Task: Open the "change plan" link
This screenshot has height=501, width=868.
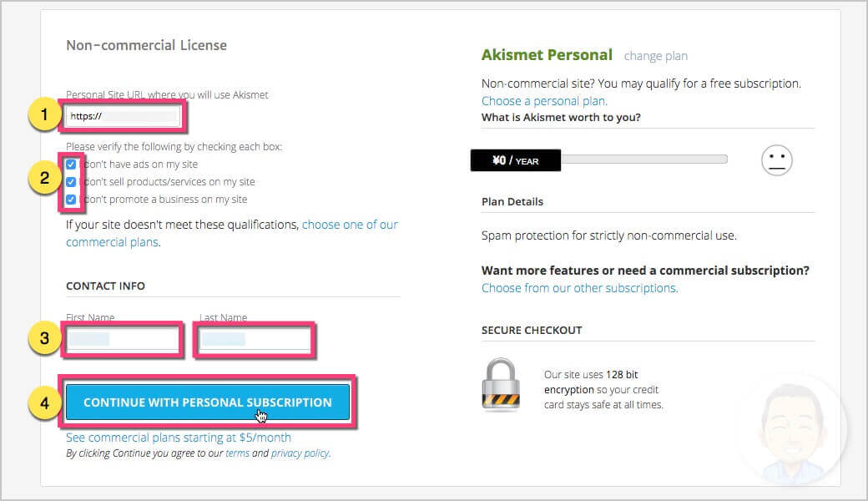Action: [655, 56]
